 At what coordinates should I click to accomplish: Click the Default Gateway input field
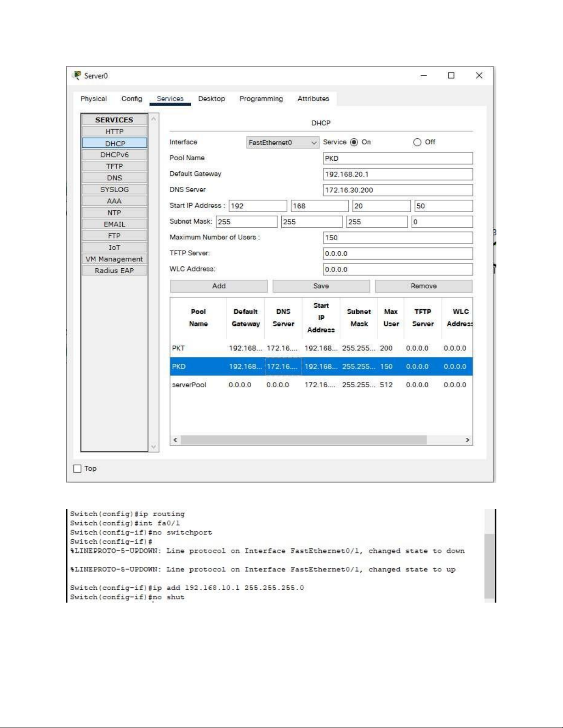[398, 174]
